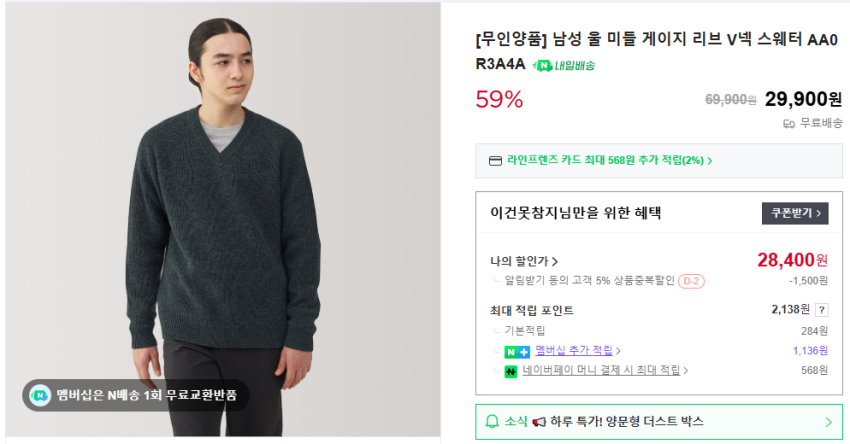The image size is (850, 444).
Task: Click the sweater product photo
Action: 222,200
